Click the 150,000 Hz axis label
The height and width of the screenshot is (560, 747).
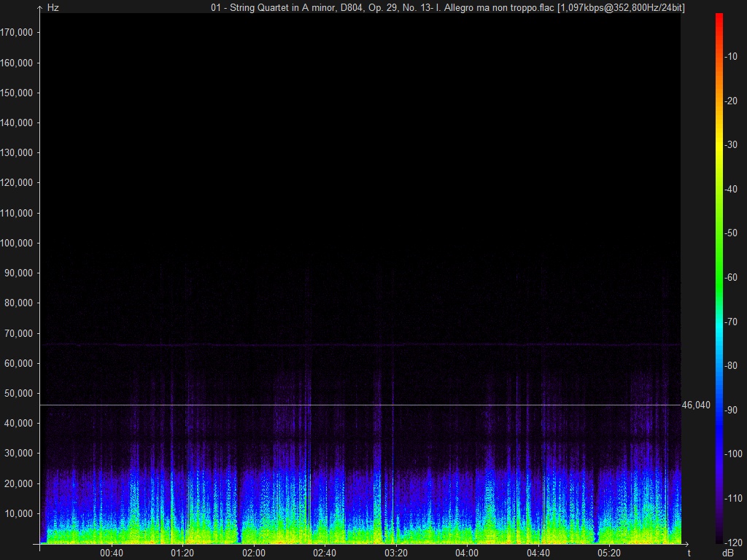click(x=17, y=93)
